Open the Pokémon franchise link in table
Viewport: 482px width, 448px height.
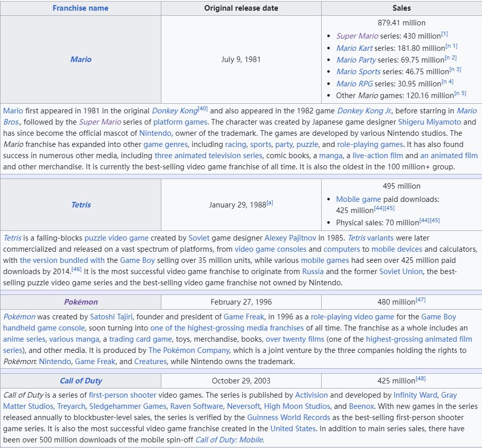(x=81, y=302)
